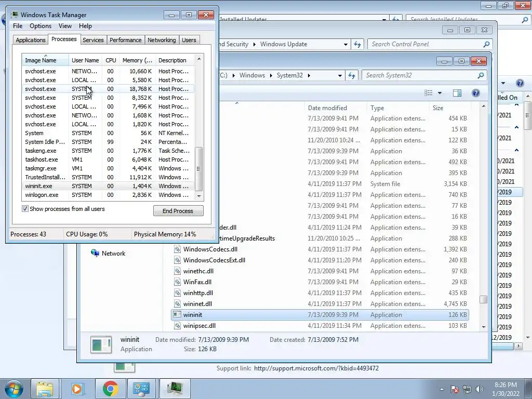Click the End Process button
The width and height of the screenshot is (532, 399).
(178, 211)
